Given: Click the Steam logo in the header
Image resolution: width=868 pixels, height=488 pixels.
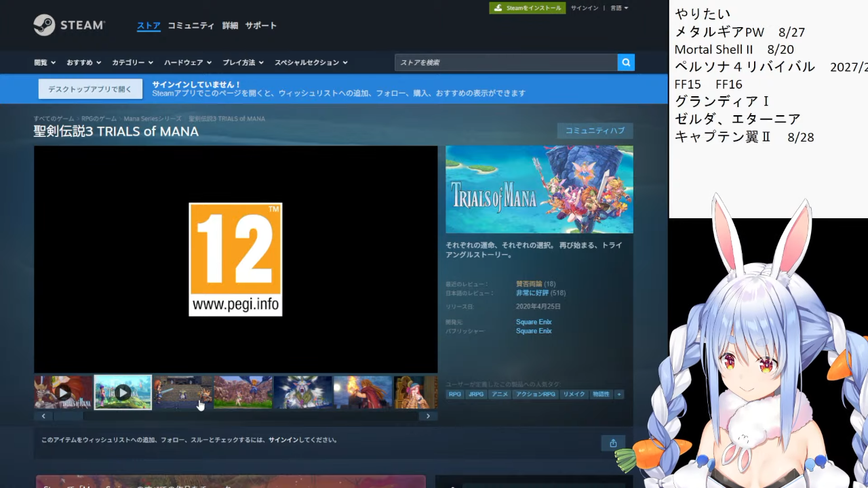Looking at the screenshot, I should click(x=69, y=25).
